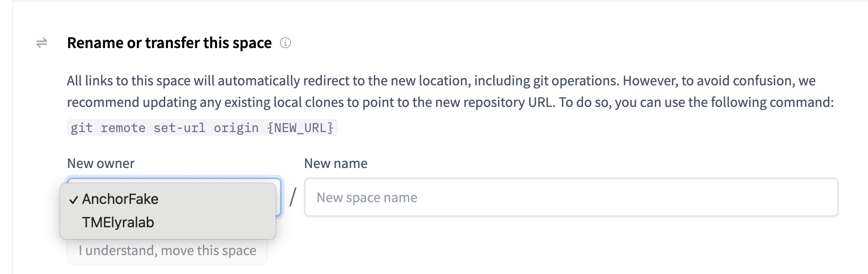Click the "New name" label

tap(336, 164)
